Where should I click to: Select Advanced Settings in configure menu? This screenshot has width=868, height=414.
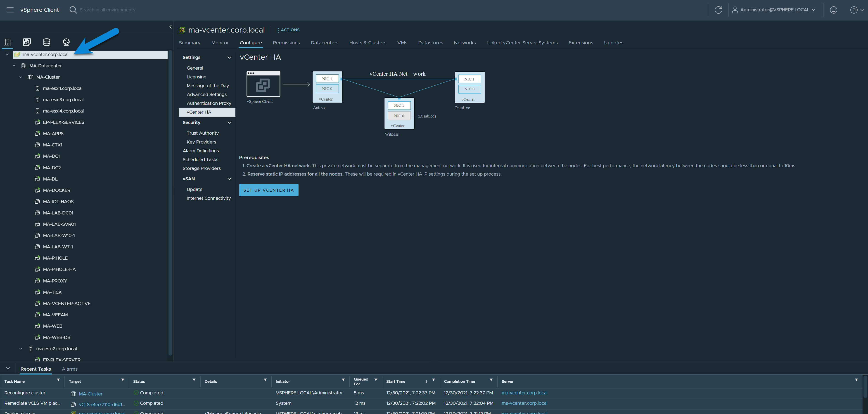(x=206, y=95)
